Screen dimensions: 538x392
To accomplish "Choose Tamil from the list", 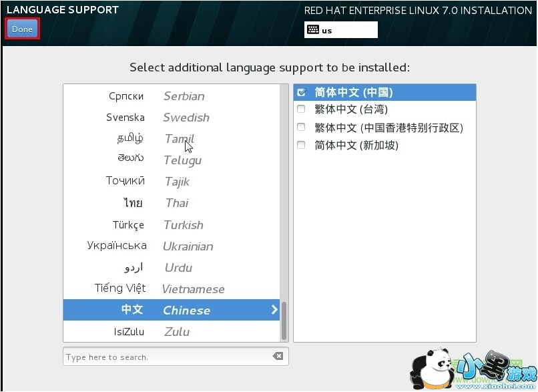I will click(172, 139).
